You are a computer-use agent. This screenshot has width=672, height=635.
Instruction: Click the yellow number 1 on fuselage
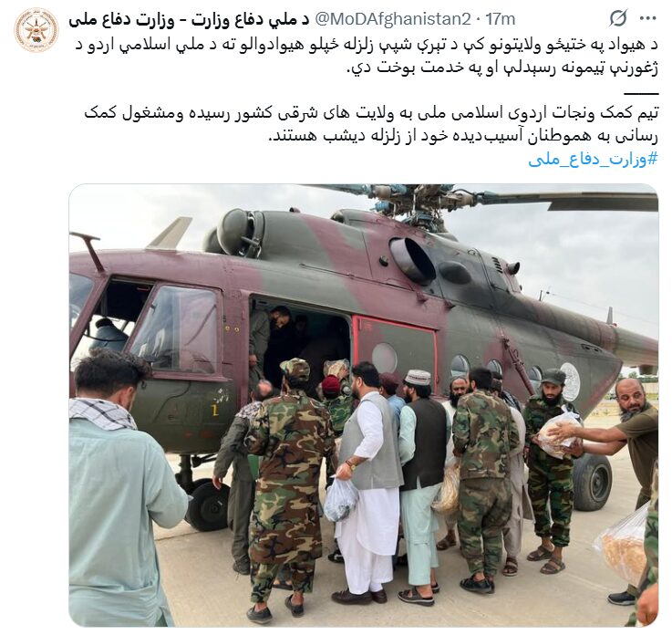[x=214, y=410]
